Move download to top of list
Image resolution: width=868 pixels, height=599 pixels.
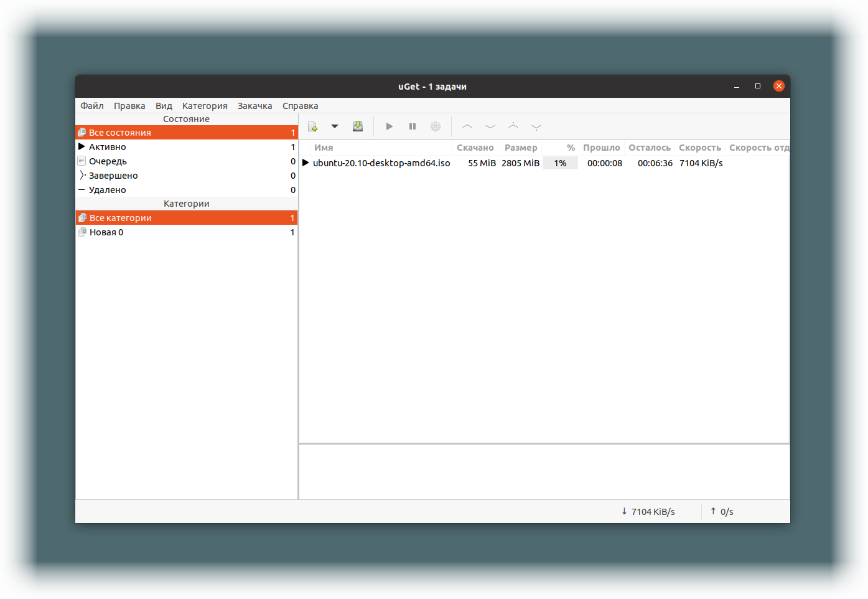pos(513,126)
